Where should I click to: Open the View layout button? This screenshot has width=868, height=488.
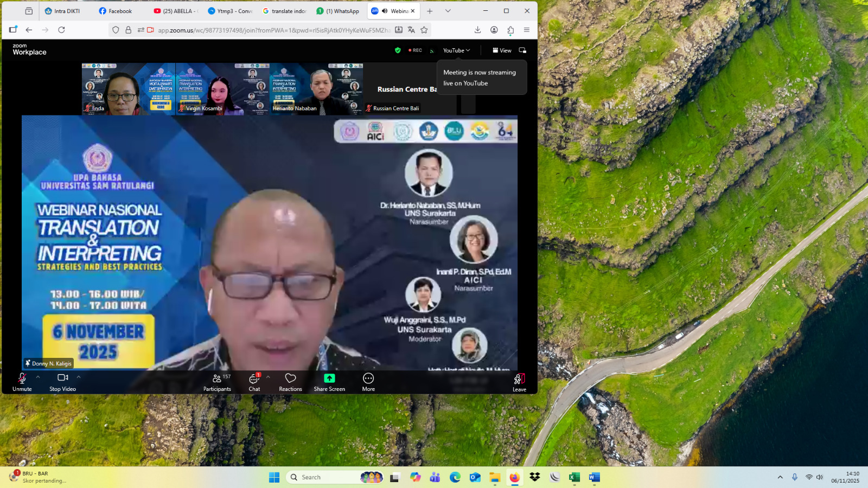[502, 50]
